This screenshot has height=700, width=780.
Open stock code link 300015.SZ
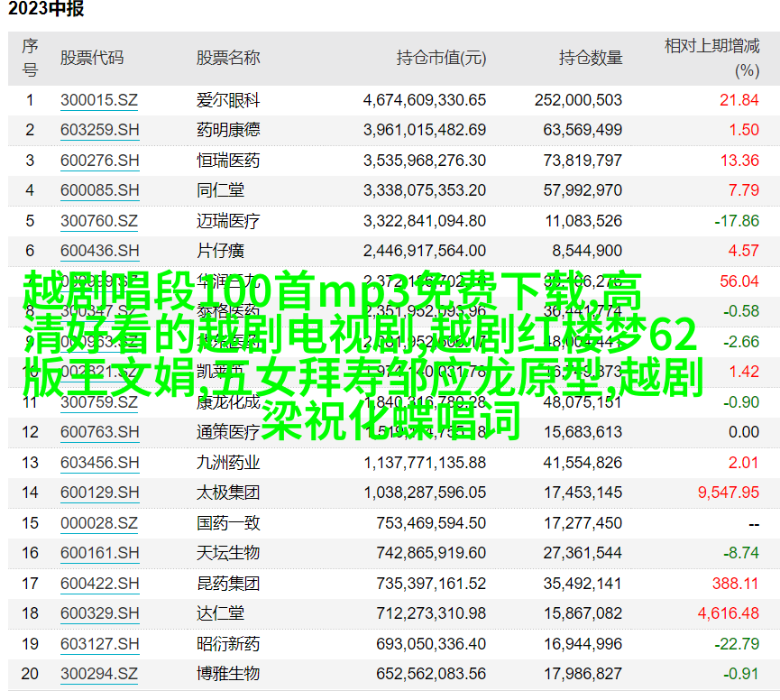[x=99, y=100]
